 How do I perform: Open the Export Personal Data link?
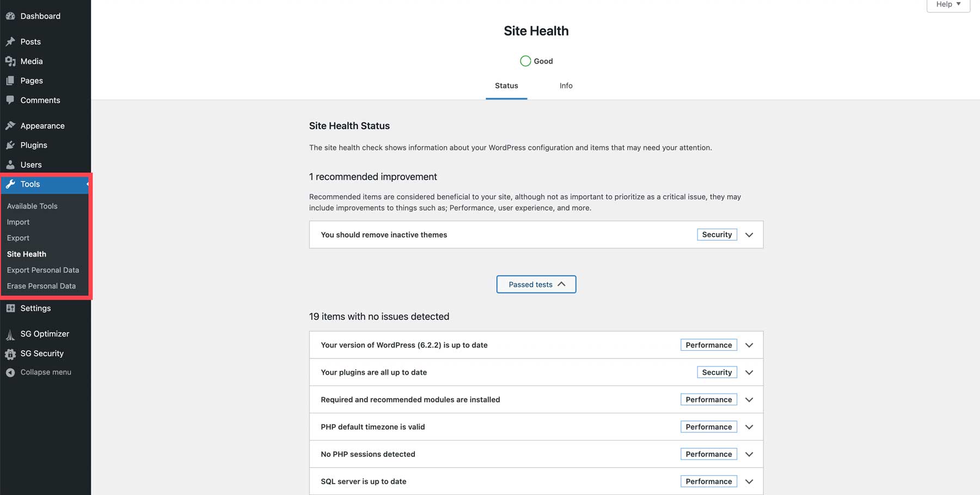tap(43, 270)
